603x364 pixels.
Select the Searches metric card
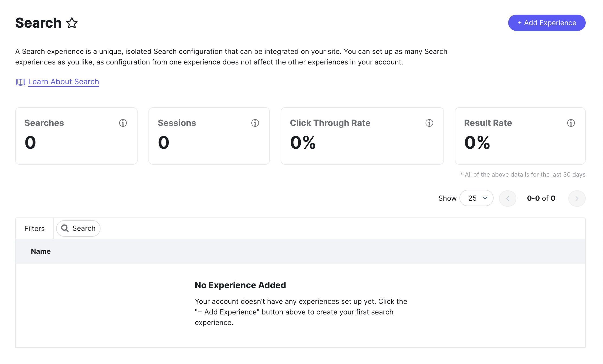(x=76, y=136)
